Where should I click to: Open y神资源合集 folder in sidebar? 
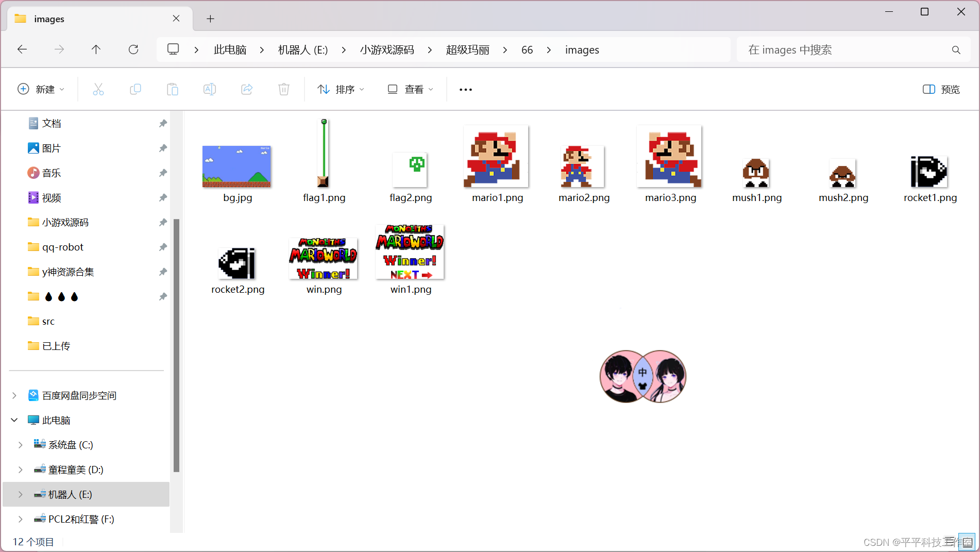(68, 272)
